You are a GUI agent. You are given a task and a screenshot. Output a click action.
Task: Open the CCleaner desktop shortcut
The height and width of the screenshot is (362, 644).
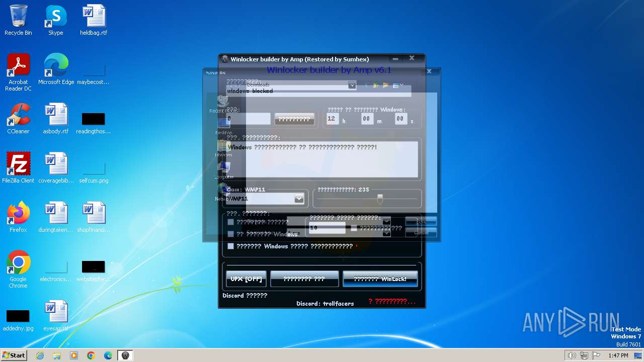[18, 119]
